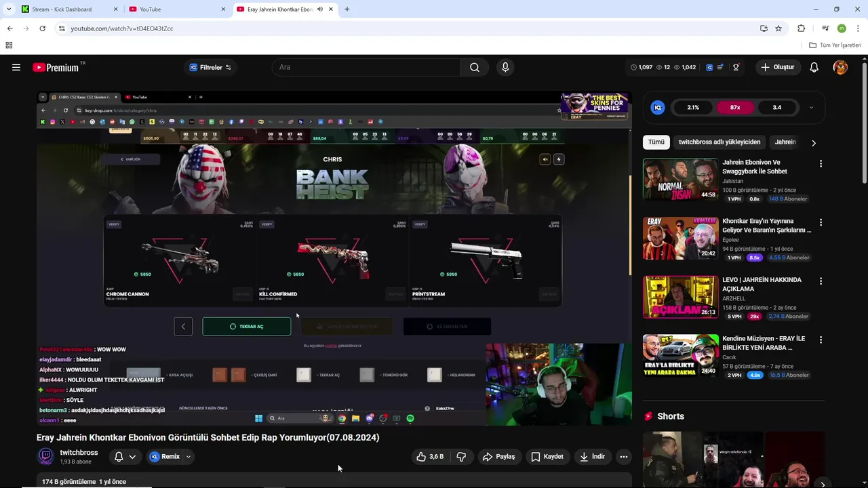The height and width of the screenshot is (488, 868).
Task: Click the Oluştur create button
Action: (x=777, y=67)
